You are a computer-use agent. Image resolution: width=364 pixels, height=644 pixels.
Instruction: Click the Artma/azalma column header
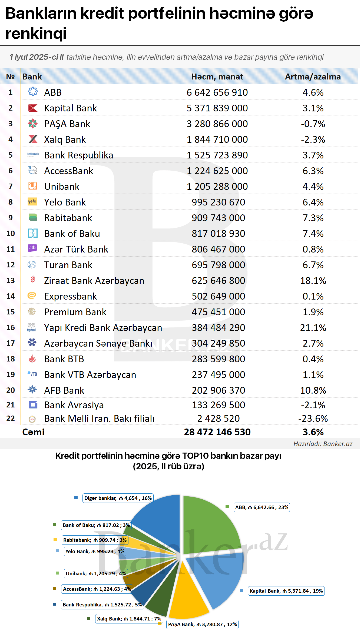tap(313, 77)
